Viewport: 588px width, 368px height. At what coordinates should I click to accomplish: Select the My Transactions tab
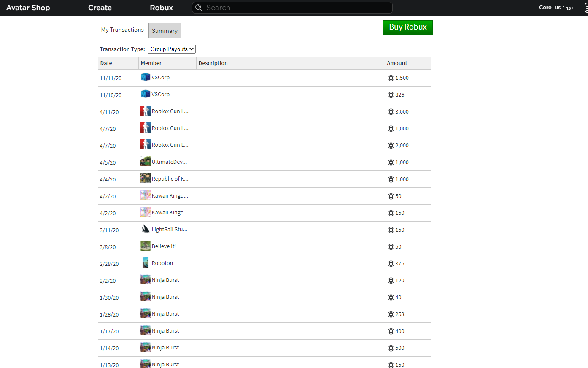tap(122, 30)
